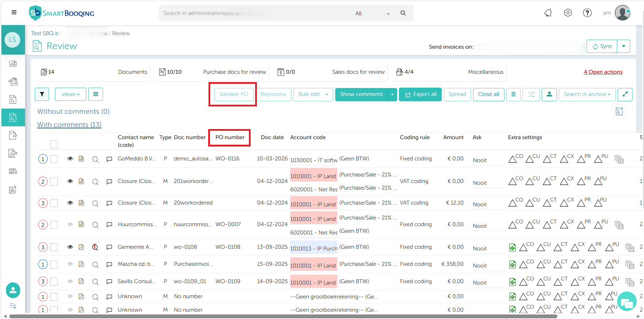
Task: Expand table to fullscreen with arrows icon
Action: click(x=625, y=94)
